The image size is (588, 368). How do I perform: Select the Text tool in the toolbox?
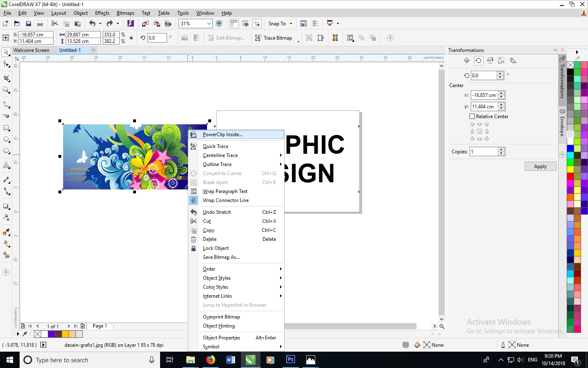pos(6,166)
